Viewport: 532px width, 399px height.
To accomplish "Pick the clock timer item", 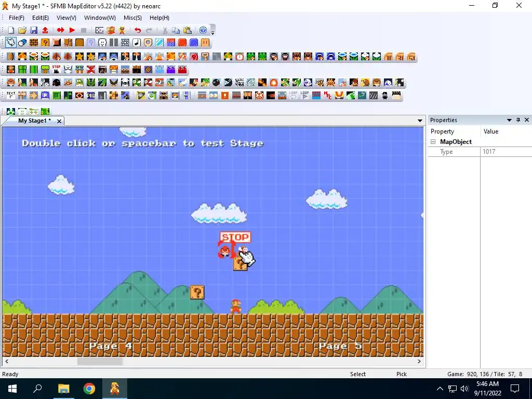I will (240, 57).
